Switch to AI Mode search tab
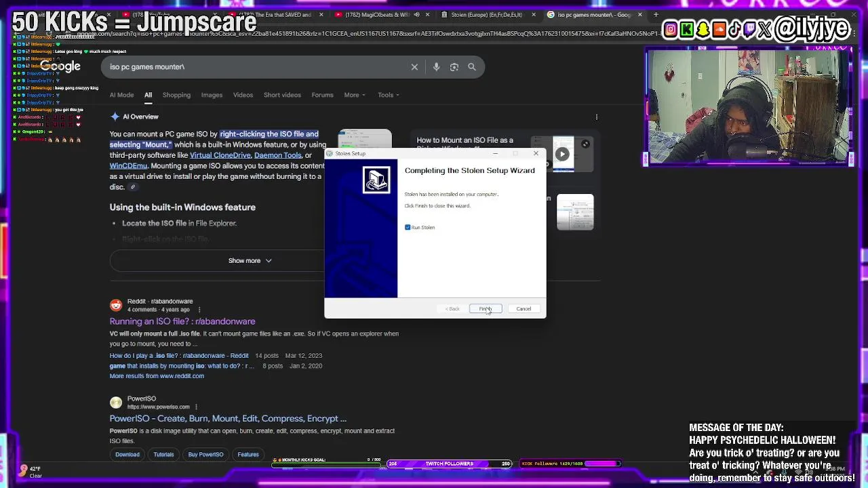The width and height of the screenshot is (868, 488). tap(122, 95)
